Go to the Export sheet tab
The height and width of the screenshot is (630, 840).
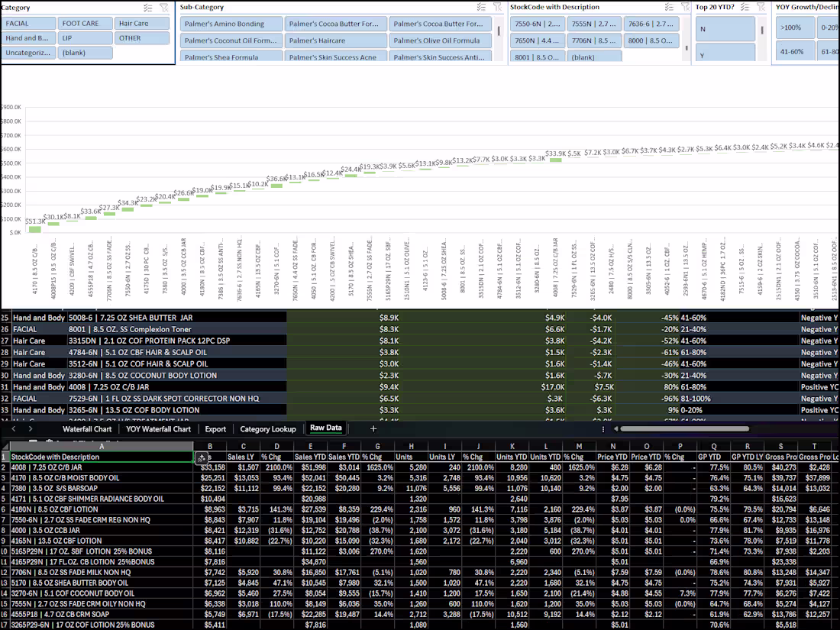[x=215, y=428]
